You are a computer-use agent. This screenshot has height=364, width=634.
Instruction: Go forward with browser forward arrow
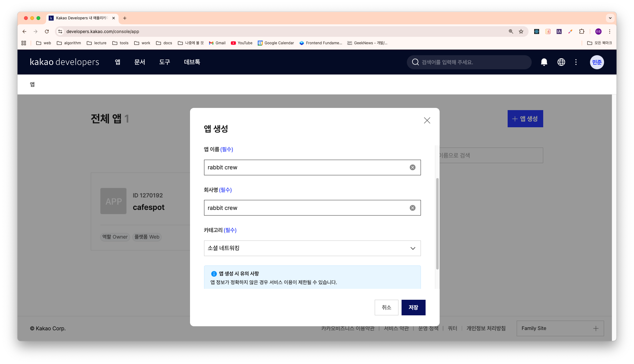click(x=36, y=32)
